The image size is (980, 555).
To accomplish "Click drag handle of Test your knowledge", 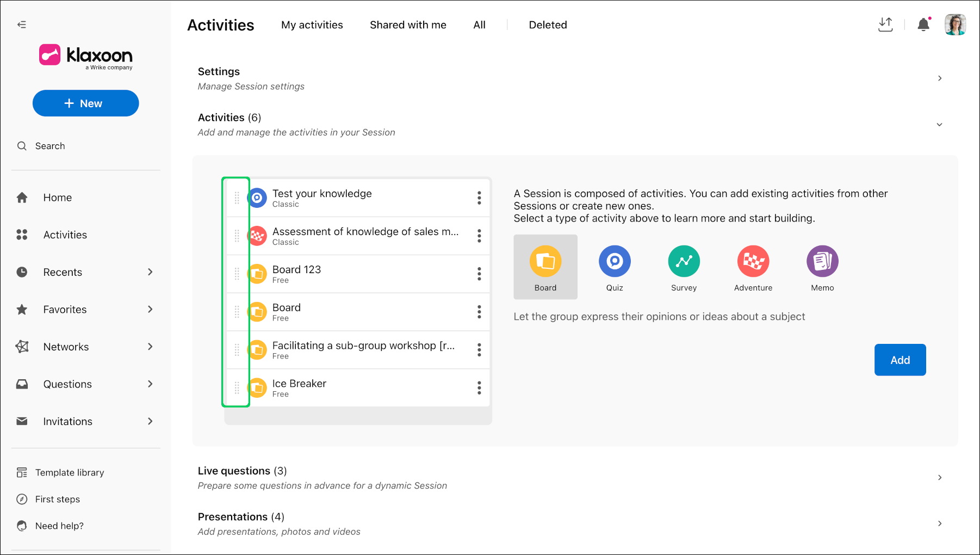I will point(237,198).
